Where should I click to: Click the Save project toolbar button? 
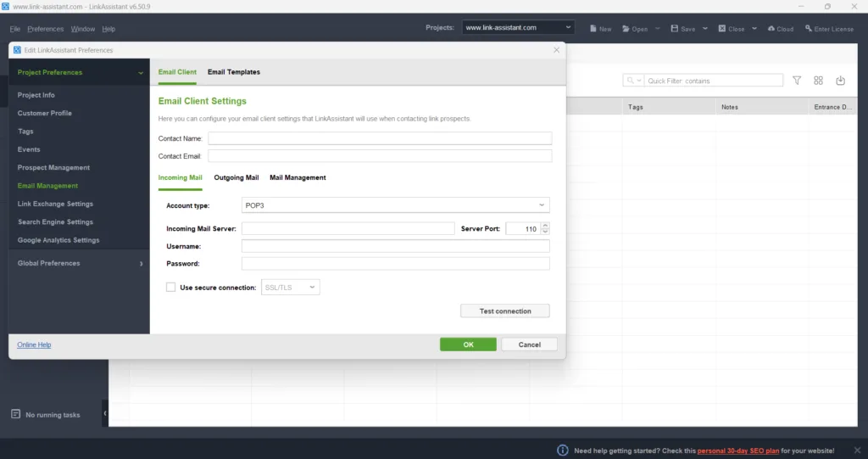point(683,29)
